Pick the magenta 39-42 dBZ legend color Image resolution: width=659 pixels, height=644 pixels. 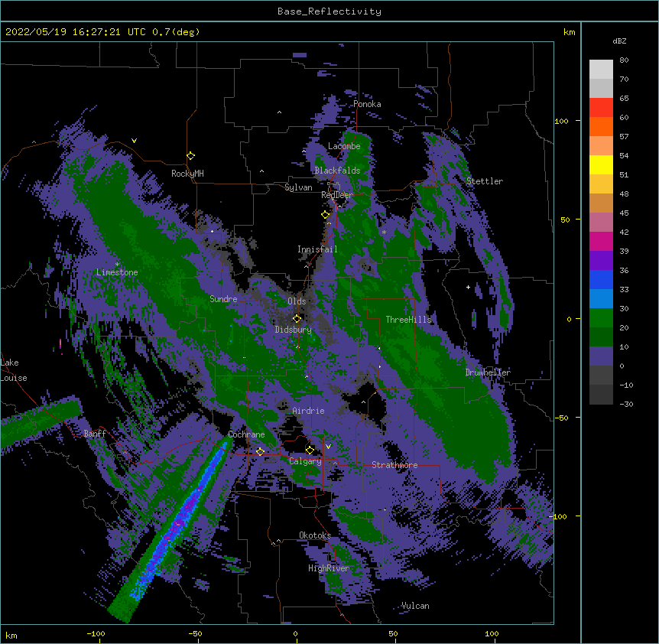[x=601, y=241]
